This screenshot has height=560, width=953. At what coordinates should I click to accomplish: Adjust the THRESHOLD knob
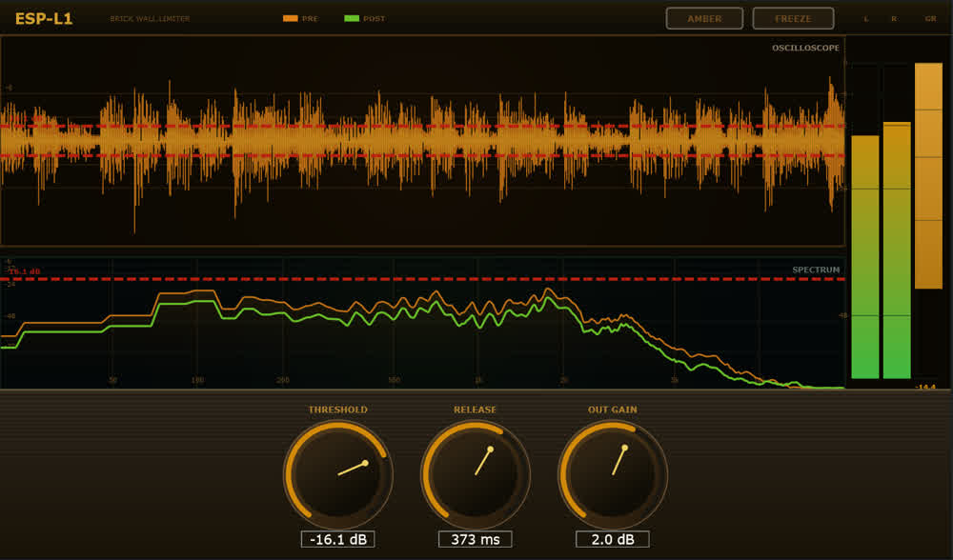pyautogui.click(x=338, y=474)
